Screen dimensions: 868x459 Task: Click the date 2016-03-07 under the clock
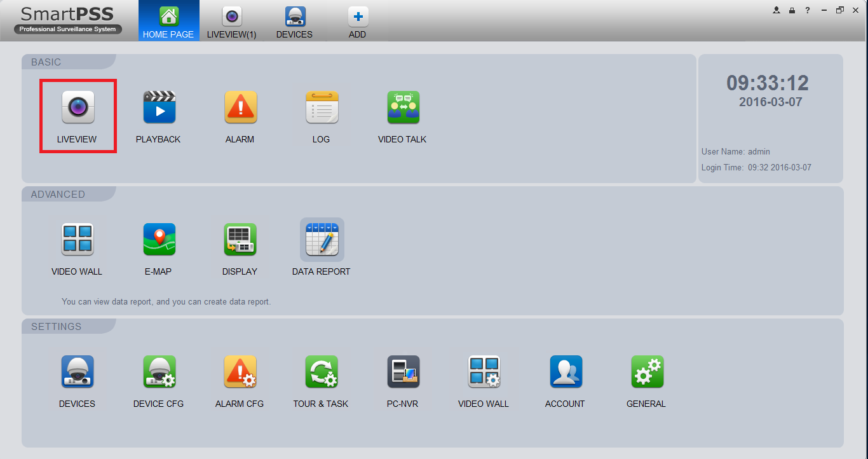pyautogui.click(x=771, y=102)
